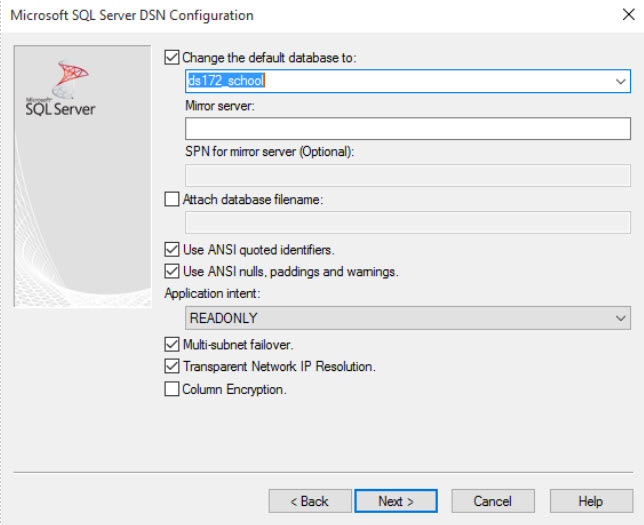644x525 pixels.
Task: Enable Column Encryption checkbox
Action: [x=172, y=389]
